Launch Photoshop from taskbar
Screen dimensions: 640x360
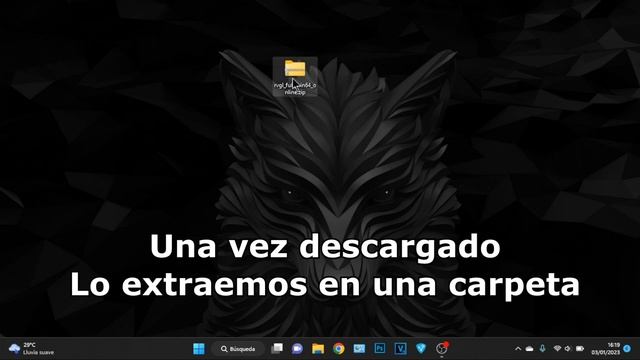[x=380, y=349]
